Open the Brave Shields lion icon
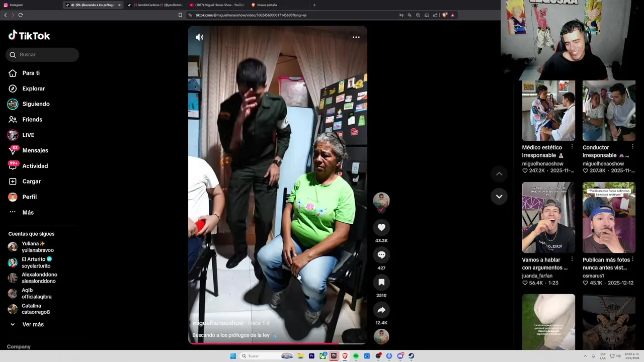The height and width of the screenshot is (362, 644). [444, 15]
